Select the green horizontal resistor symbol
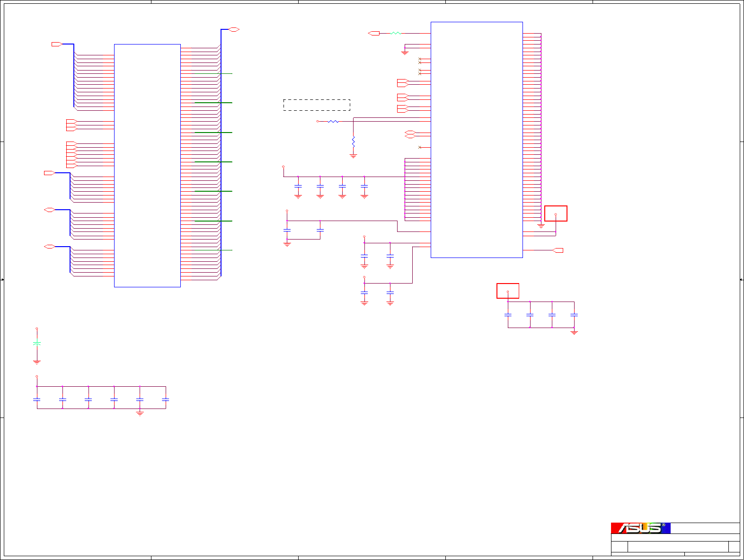Image resolution: width=744 pixels, height=560 pixels. 396,33
